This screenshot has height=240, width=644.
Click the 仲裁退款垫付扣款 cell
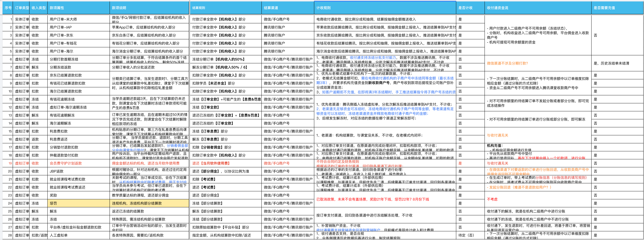coord(78,155)
